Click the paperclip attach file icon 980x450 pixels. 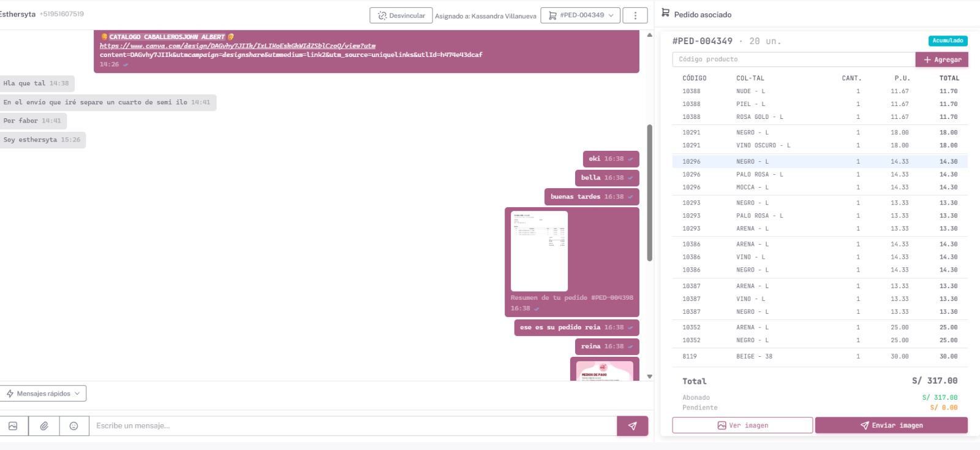44,426
